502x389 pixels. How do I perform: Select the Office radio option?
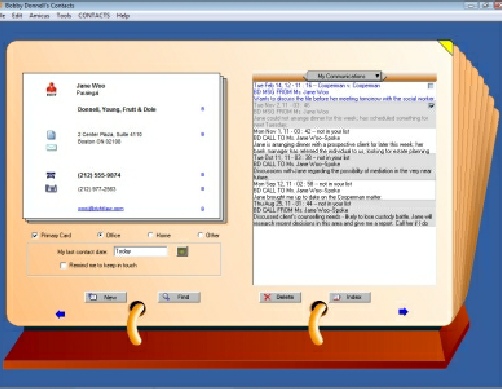point(100,235)
